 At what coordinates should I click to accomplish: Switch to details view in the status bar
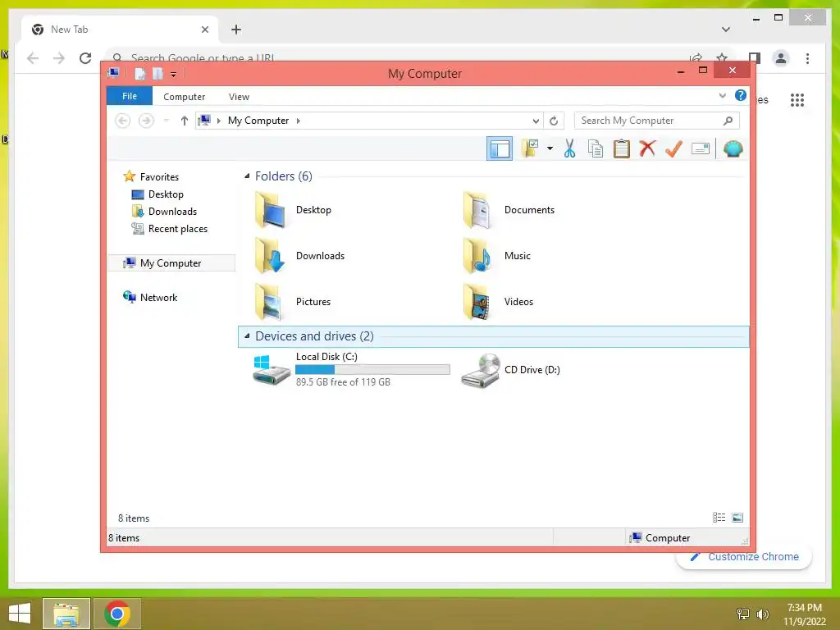719,518
